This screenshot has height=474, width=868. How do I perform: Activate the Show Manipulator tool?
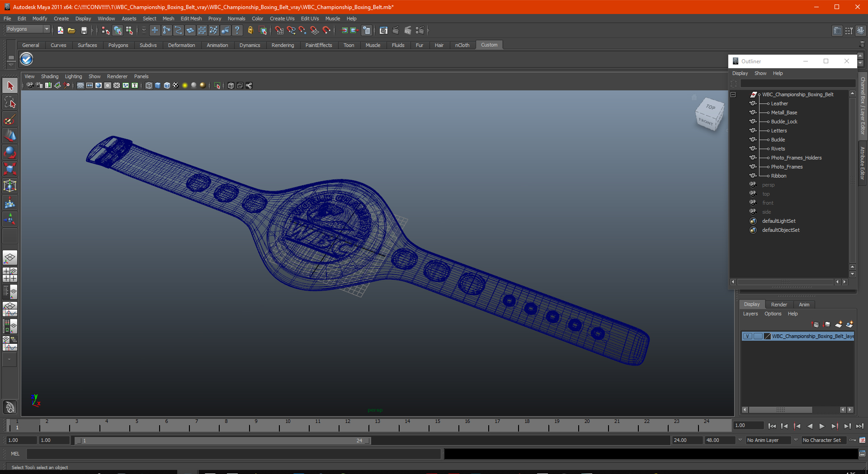[x=10, y=220]
